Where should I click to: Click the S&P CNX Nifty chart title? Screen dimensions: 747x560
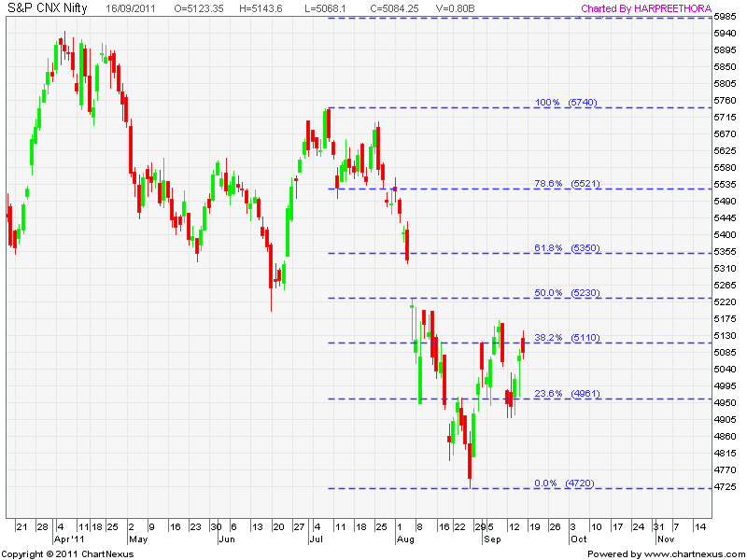(48, 8)
